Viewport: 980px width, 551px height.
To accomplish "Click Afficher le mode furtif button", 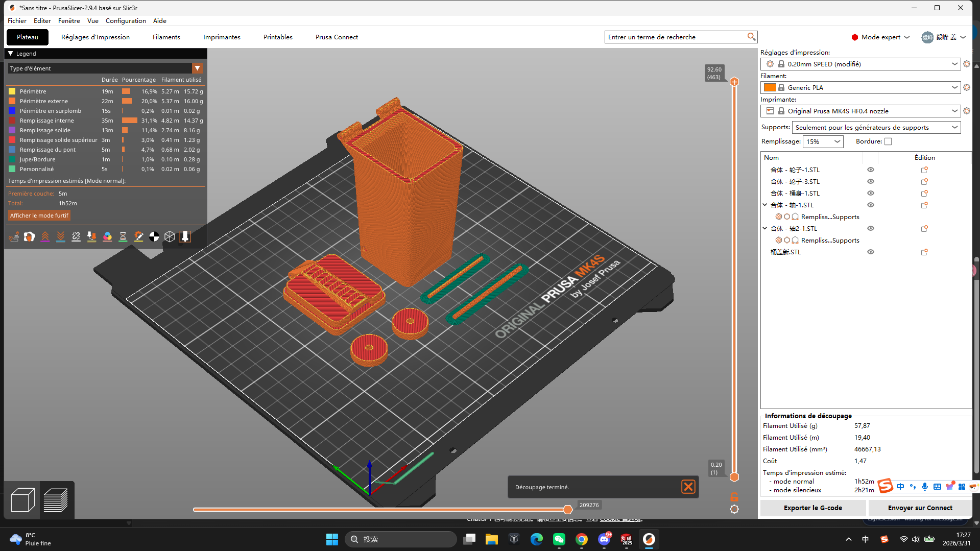I will click(39, 215).
